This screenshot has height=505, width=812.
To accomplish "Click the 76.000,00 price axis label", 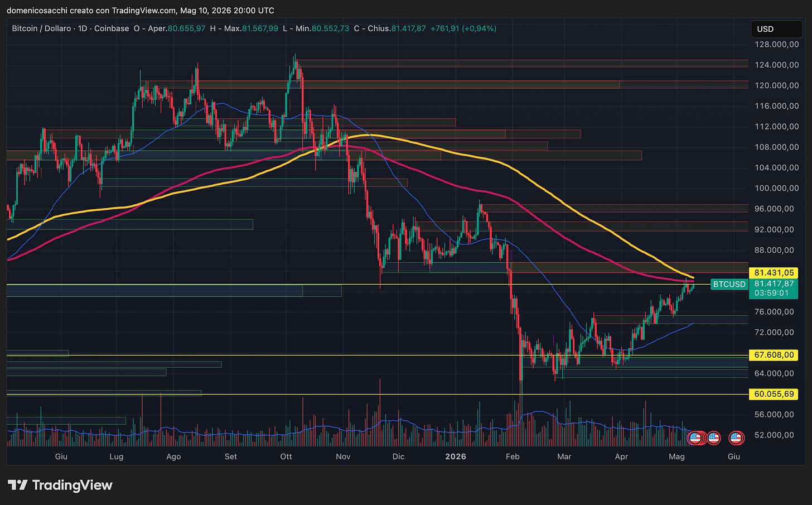I will [774, 312].
